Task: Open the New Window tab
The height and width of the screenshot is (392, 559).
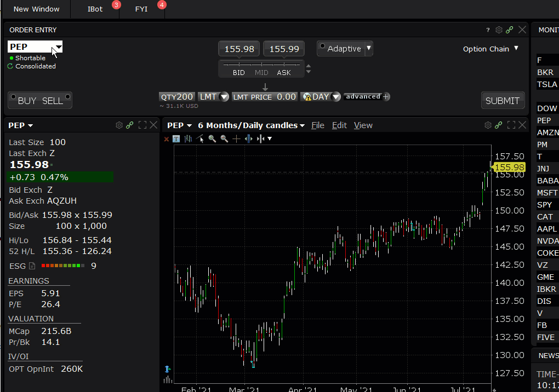Action: [36, 9]
